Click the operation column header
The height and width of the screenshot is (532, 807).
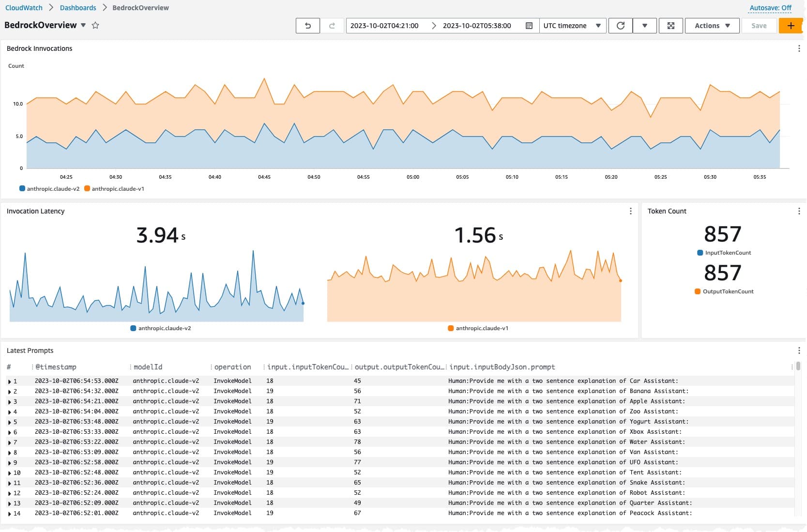232,367
